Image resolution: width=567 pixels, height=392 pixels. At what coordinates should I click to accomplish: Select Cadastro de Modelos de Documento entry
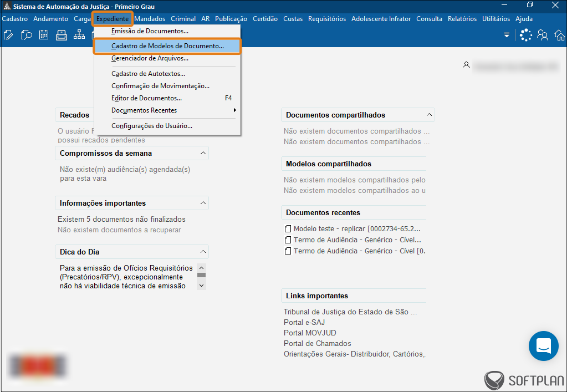point(167,46)
